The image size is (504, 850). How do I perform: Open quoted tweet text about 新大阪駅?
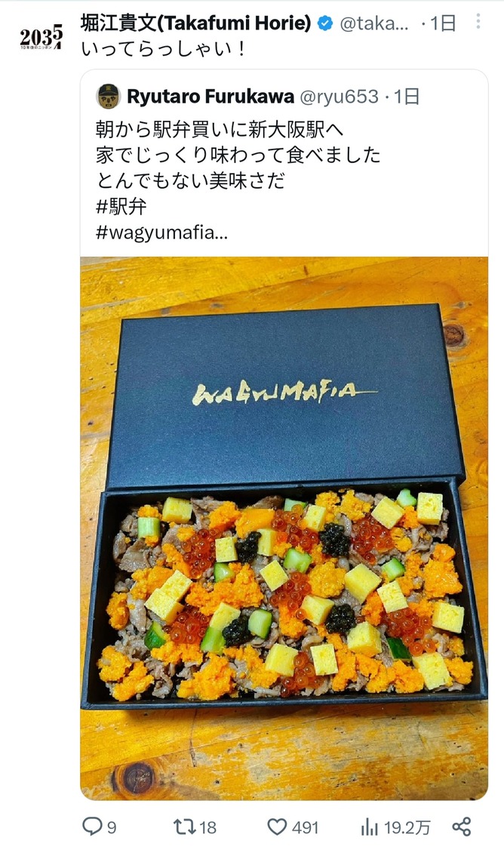(238, 155)
